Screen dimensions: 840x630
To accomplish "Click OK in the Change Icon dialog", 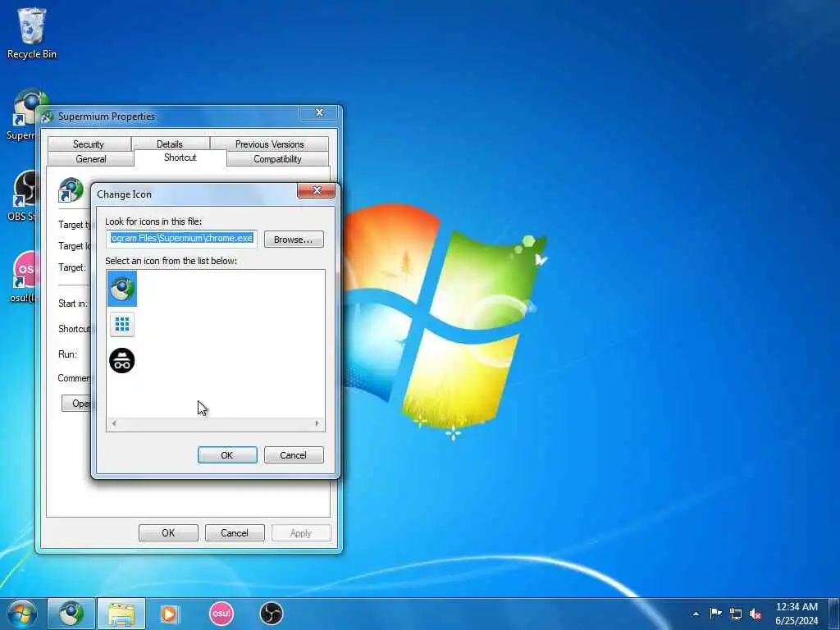I will [x=227, y=454].
